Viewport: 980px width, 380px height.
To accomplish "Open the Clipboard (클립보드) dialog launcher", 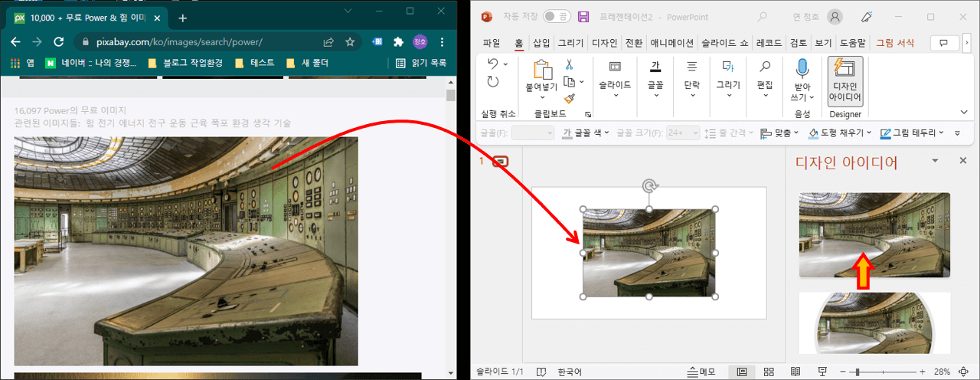I will 588,114.
